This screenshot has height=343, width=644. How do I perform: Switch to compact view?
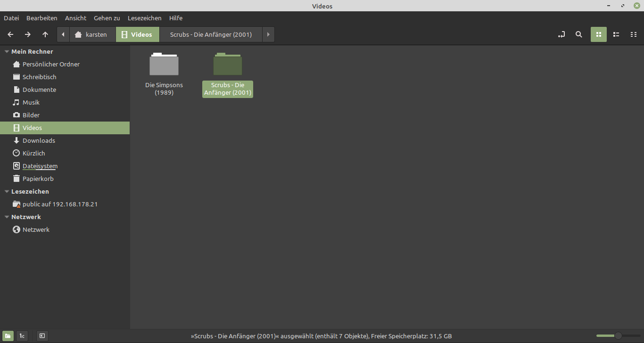tap(634, 34)
